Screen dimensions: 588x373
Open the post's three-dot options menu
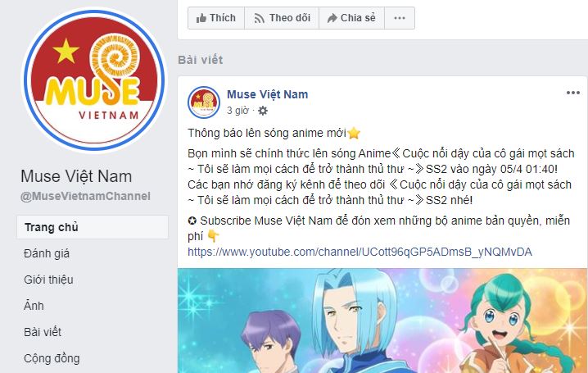pos(573,93)
